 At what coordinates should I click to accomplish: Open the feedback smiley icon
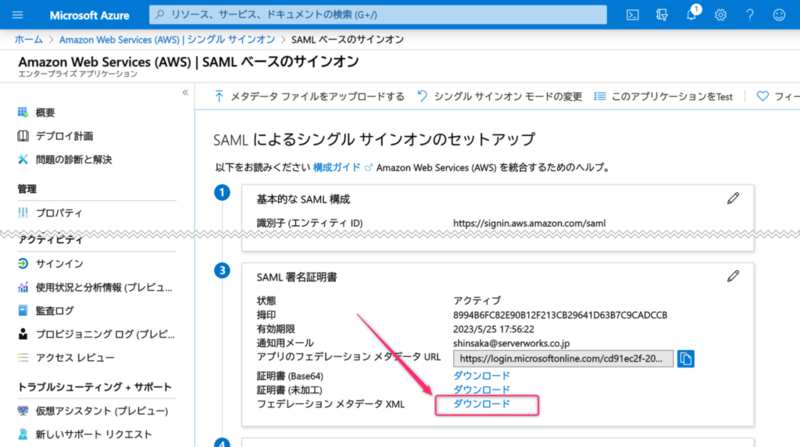coord(779,15)
